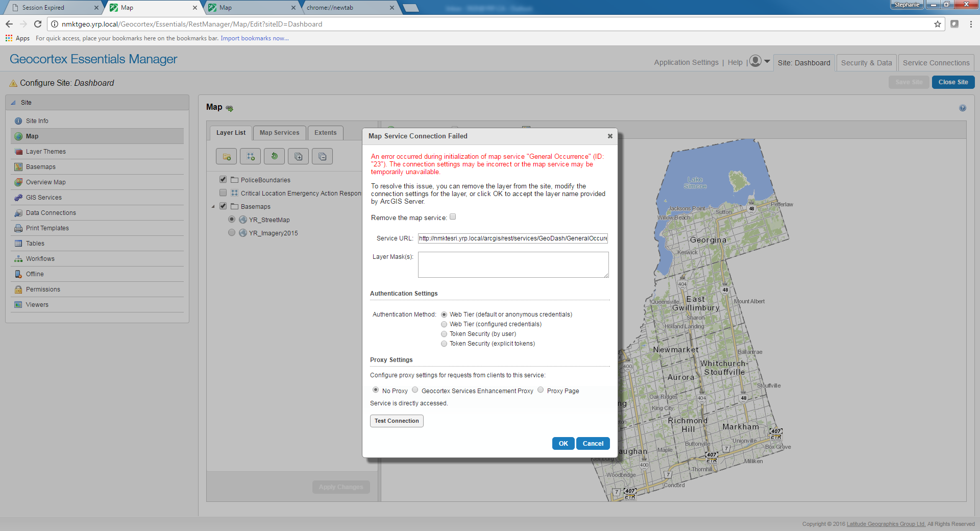Click the expand all layers icon
980x531 pixels.
pyautogui.click(x=298, y=156)
